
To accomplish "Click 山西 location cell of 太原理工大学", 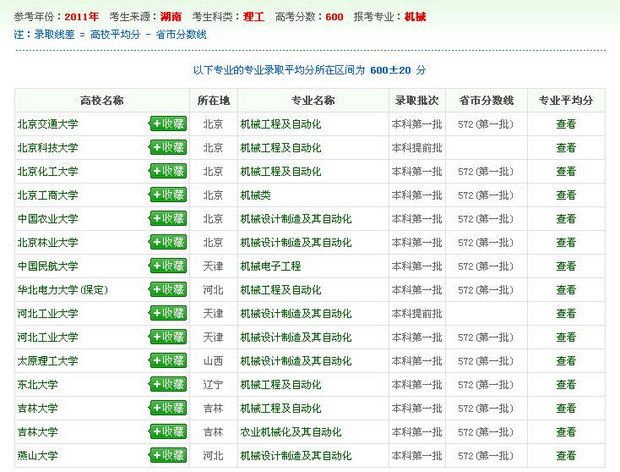I will 213,361.
